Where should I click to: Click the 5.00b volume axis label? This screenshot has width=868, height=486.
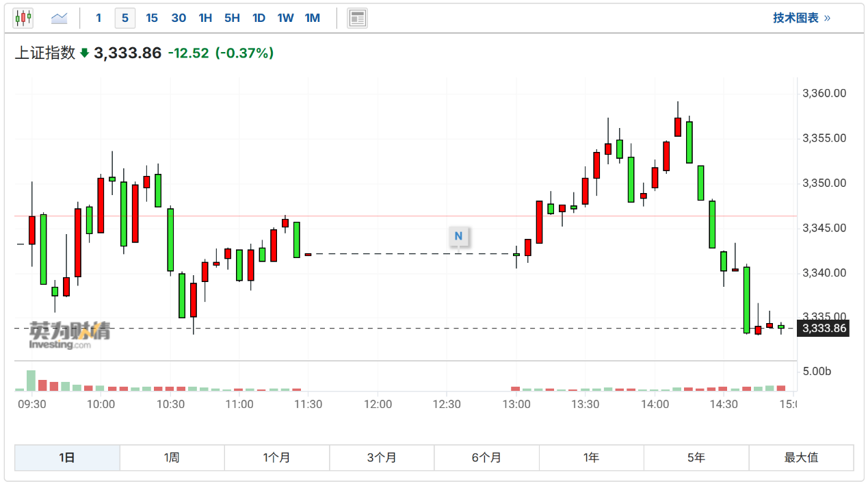pos(817,372)
